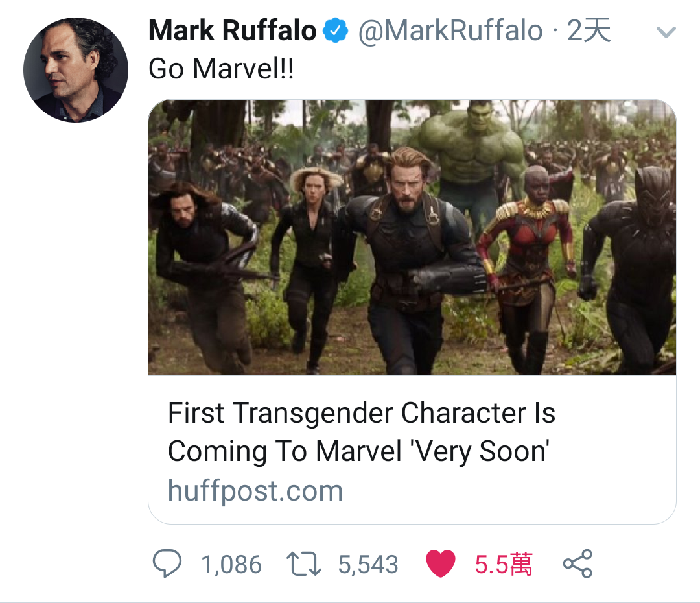The image size is (700, 603).
Task: Open the Avengers article preview image
Action: coord(412,237)
